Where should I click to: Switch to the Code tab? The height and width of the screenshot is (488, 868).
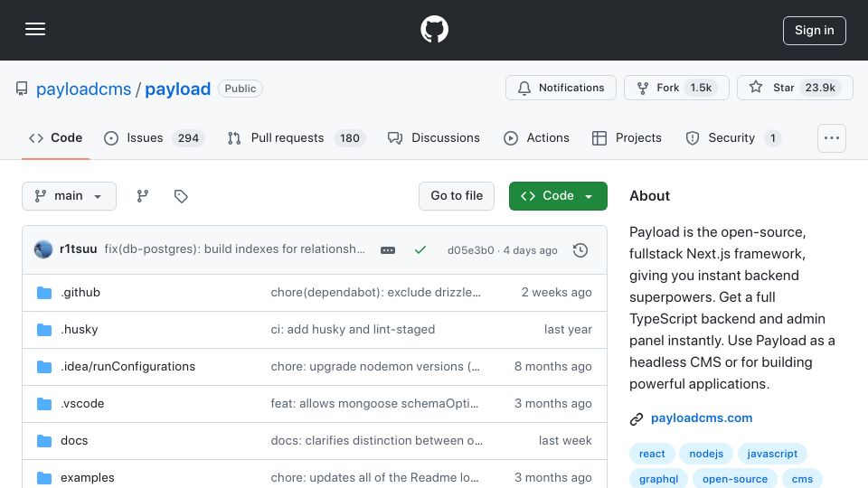(55, 137)
